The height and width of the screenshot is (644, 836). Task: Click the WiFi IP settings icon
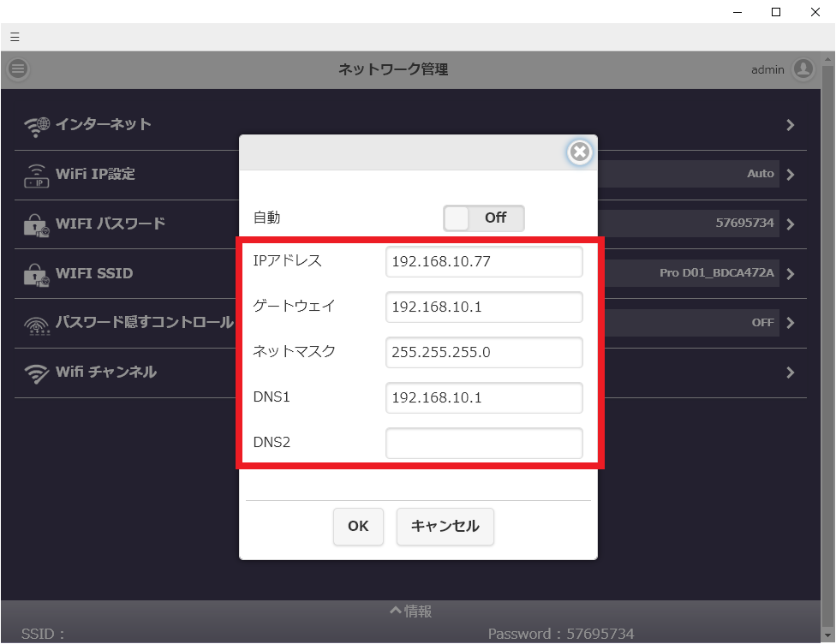click(37, 176)
